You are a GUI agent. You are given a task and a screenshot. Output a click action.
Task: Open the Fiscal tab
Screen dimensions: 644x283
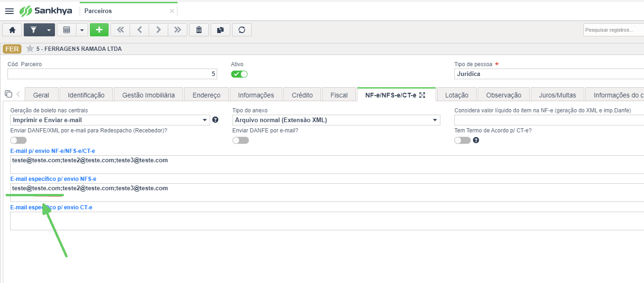tap(339, 95)
